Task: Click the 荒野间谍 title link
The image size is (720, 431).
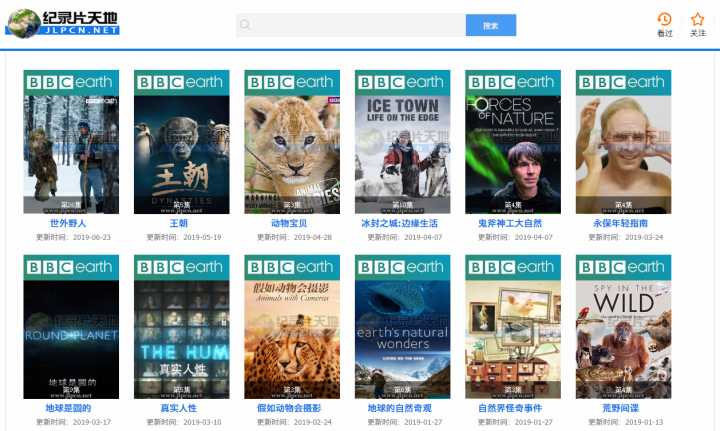Action: click(620, 408)
